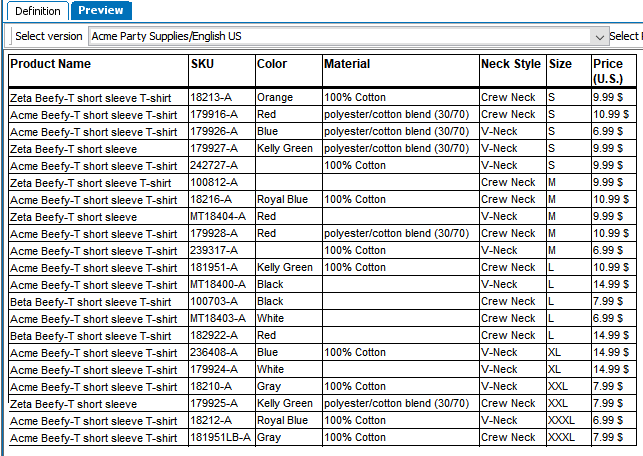
Task: Select the Neck Style column header
Action: (510, 64)
